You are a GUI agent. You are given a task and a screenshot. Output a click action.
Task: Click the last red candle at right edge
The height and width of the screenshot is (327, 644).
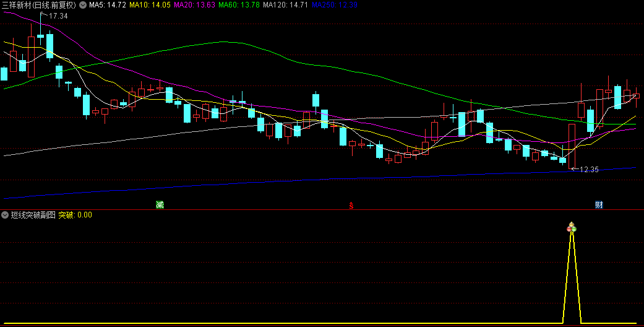coord(636,97)
